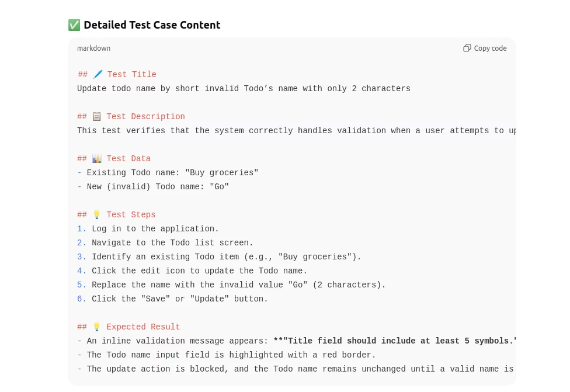This screenshot has width=570, height=392.
Task: Click the Detailed Test Case Content heading
Action: point(152,25)
